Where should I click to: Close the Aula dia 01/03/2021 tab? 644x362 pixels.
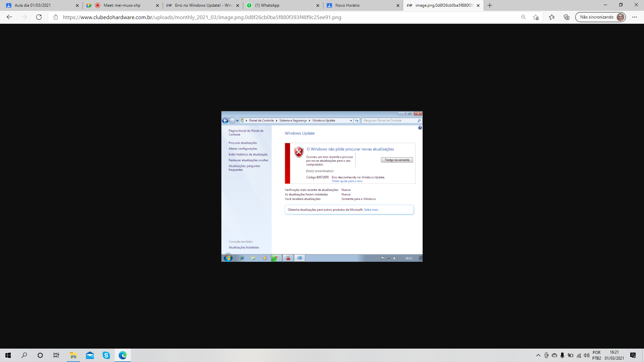pos(77,5)
